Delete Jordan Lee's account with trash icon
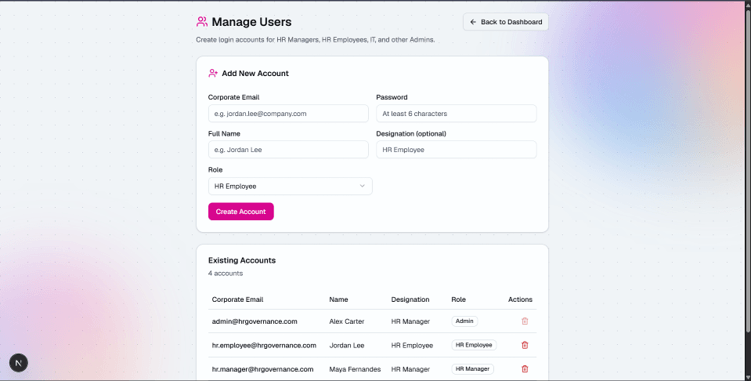 [524, 345]
